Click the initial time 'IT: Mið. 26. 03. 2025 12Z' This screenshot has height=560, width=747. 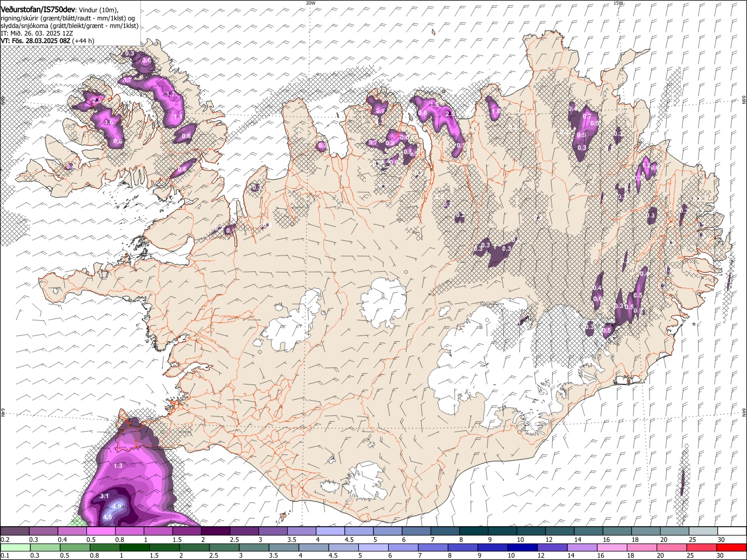pos(37,34)
